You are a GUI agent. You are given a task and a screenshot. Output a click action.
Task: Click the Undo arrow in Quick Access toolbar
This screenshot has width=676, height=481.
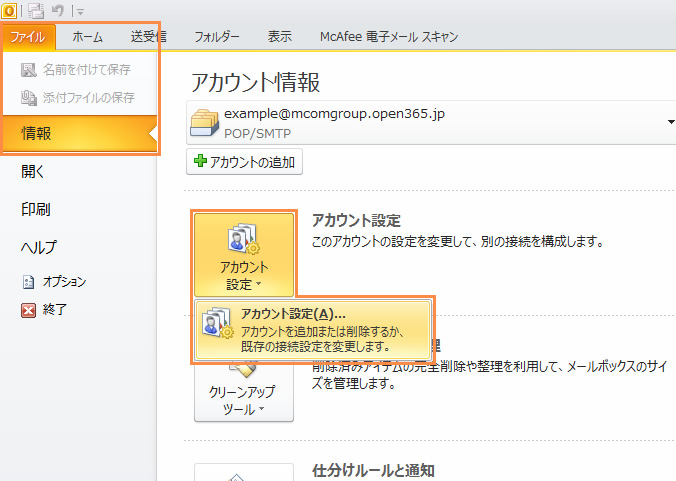point(60,10)
